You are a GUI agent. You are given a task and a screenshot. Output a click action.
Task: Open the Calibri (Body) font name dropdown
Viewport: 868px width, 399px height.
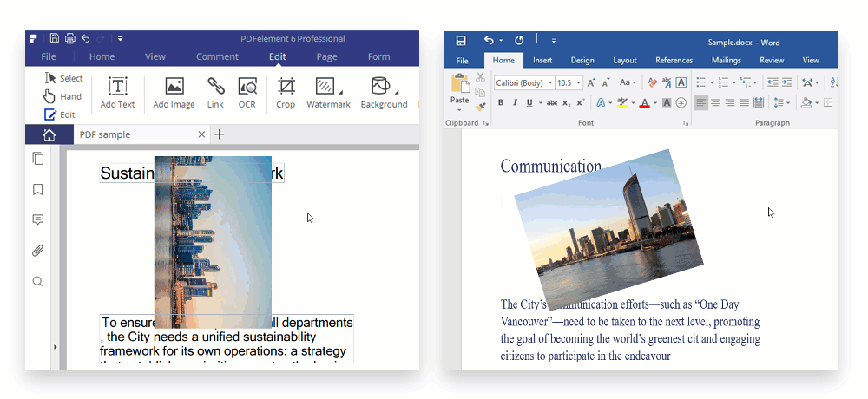tap(550, 83)
